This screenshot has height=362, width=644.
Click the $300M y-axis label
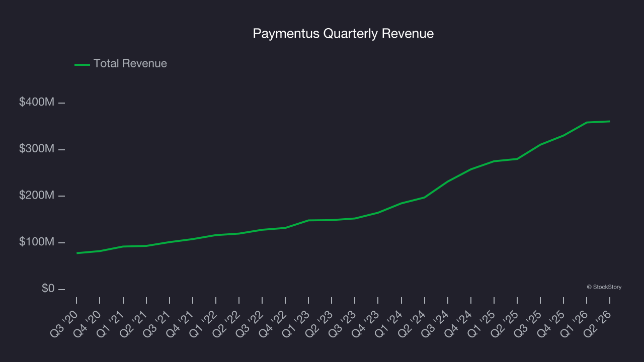(36, 149)
